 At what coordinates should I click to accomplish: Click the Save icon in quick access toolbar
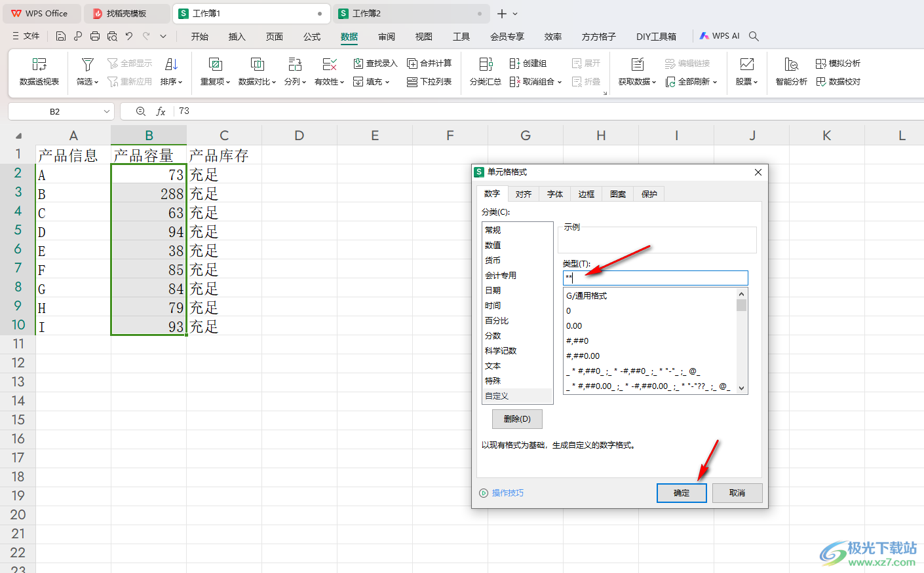click(61, 36)
